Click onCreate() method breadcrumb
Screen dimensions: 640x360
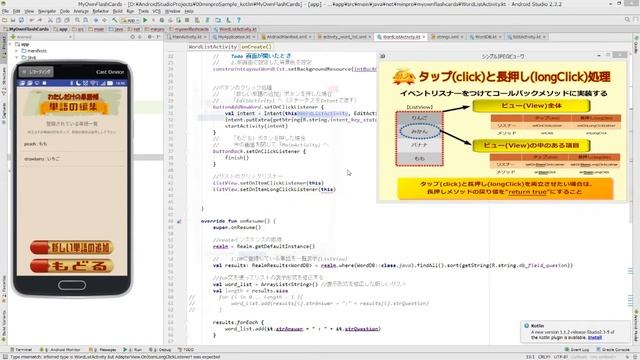coord(256,47)
